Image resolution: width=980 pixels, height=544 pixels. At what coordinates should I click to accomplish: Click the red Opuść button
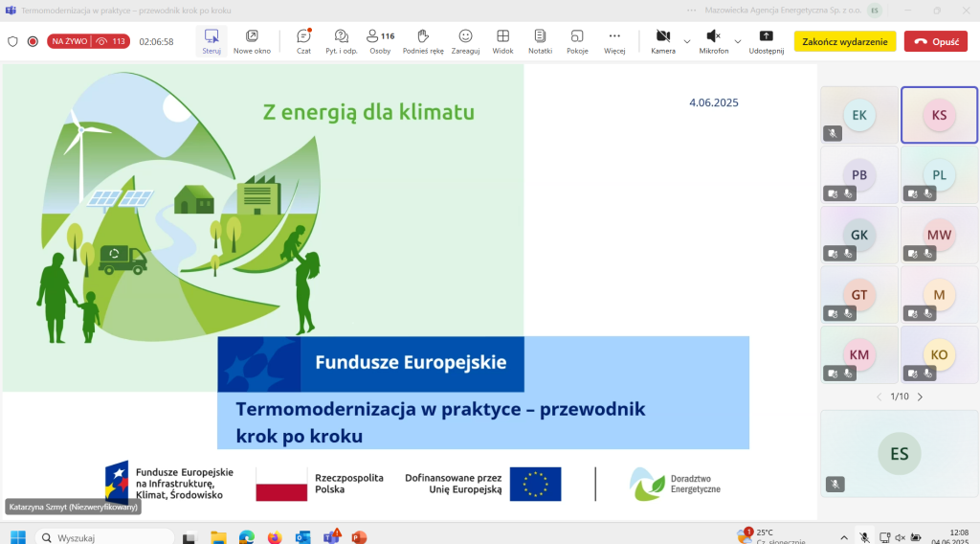pyautogui.click(x=936, y=41)
